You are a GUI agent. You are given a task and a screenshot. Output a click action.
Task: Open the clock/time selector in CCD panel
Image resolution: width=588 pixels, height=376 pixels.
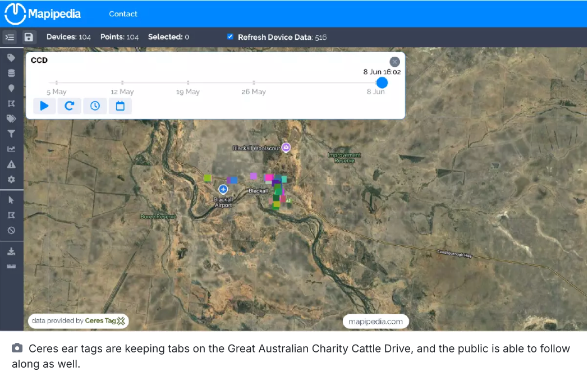pyautogui.click(x=95, y=106)
